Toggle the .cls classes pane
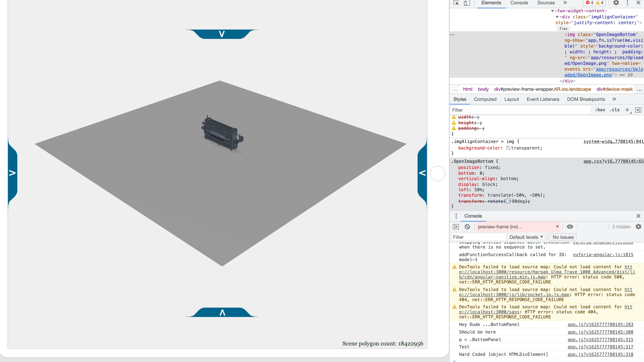644x362 pixels. pos(614,110)
